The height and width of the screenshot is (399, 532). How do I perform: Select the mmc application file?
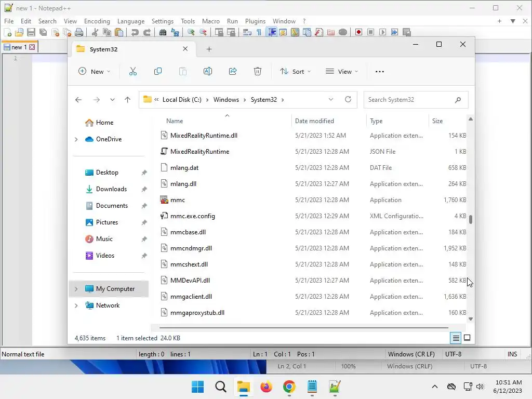coord(313,200)
